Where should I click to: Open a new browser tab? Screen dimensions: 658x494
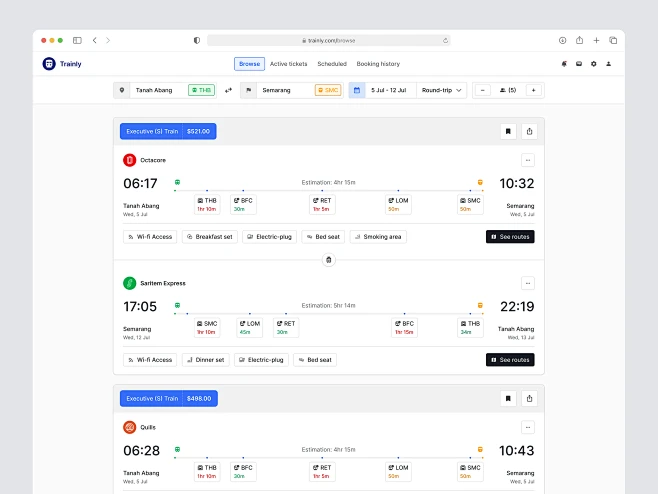coord(596,40)
